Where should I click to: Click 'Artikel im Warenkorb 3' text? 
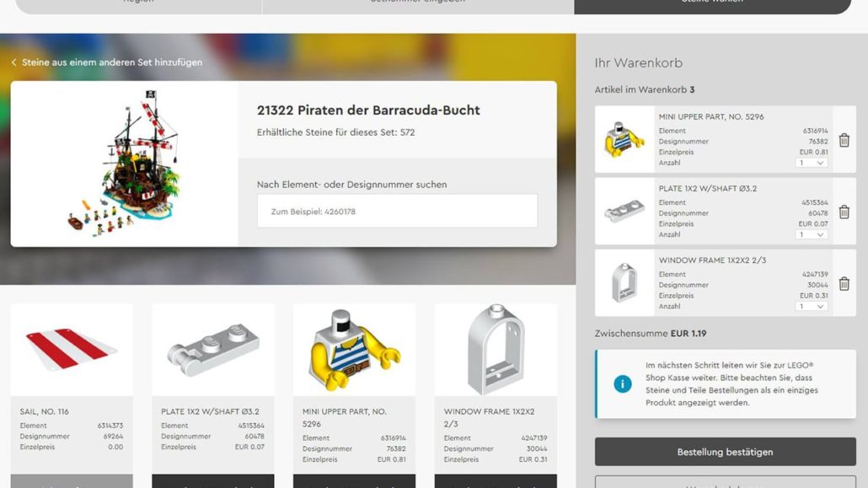[x=645, y=89]
